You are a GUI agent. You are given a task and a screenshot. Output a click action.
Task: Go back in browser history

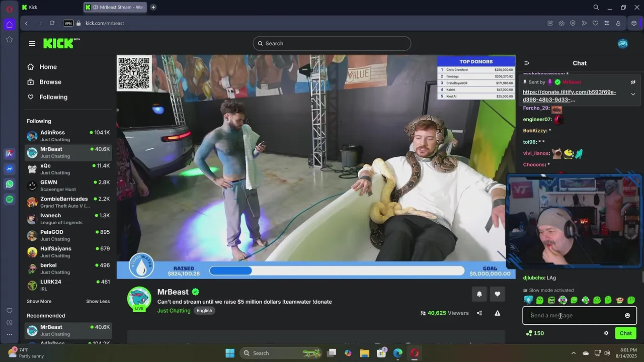pos(27,23)
